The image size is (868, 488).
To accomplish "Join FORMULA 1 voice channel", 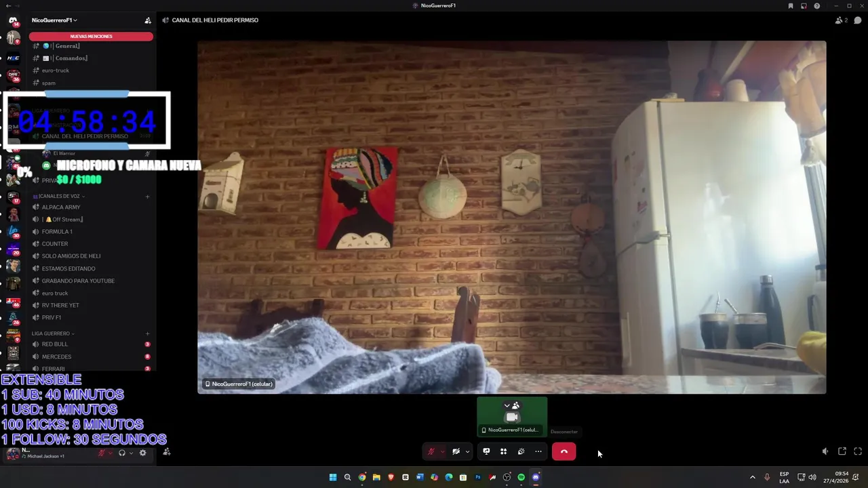I will (91, 232).
